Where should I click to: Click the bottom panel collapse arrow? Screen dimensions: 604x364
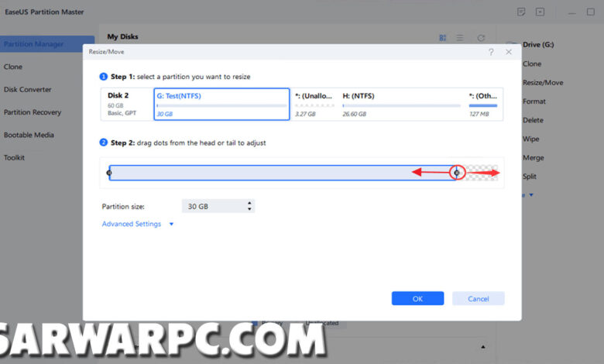[482, 347]
